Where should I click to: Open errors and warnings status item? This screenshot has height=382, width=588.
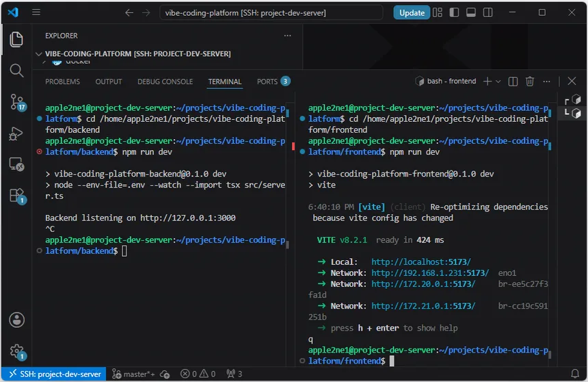pos(198,374)
